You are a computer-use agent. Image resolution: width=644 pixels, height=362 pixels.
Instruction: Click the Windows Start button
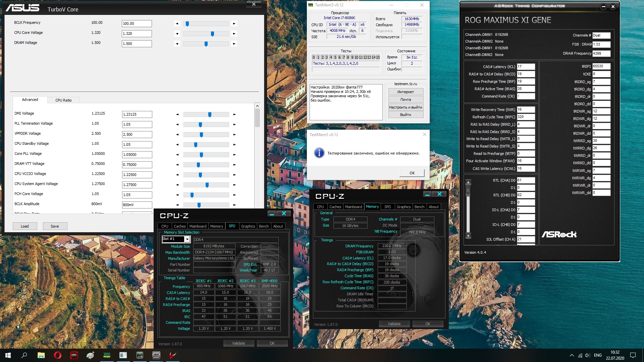click(x=8, y=355)
